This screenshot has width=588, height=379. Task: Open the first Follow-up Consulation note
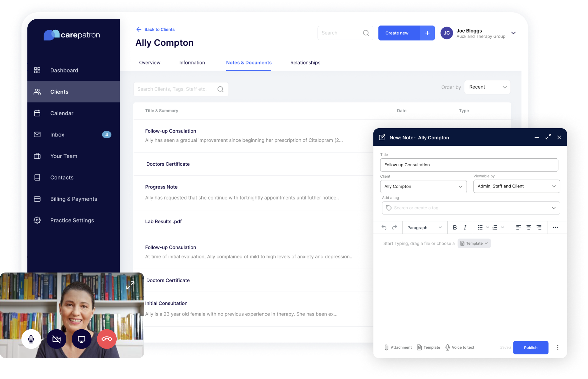tap(170, 131)
